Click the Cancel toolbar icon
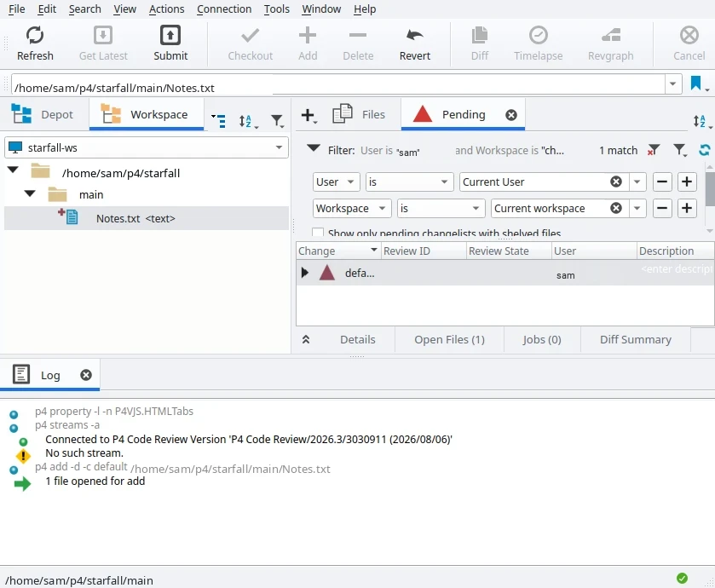 [x=689, y=36]
